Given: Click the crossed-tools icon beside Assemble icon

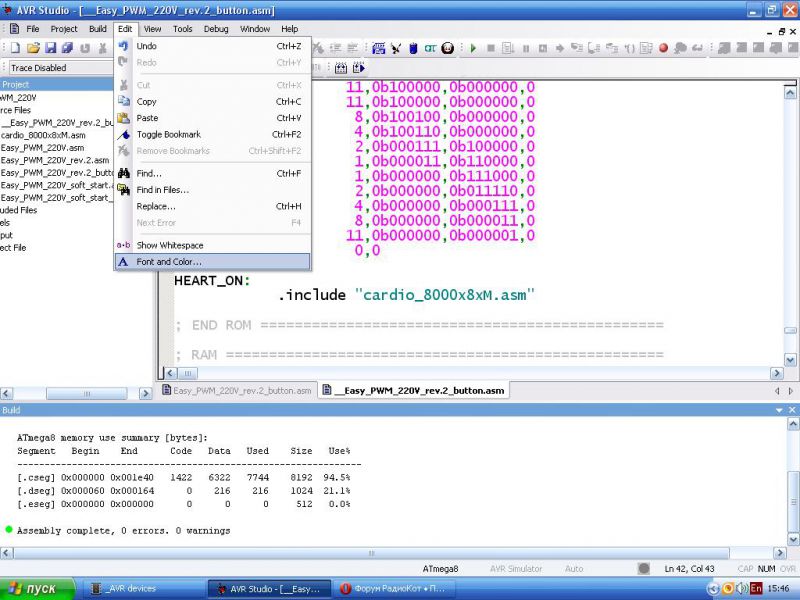Looking at the screenshot, I should pos(396,48).
